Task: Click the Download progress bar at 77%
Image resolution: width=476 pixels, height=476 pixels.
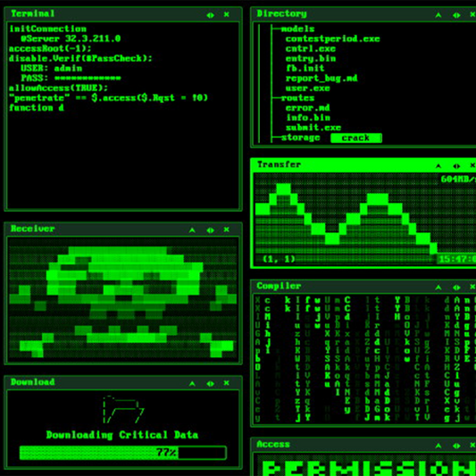Action: (123, 453)
